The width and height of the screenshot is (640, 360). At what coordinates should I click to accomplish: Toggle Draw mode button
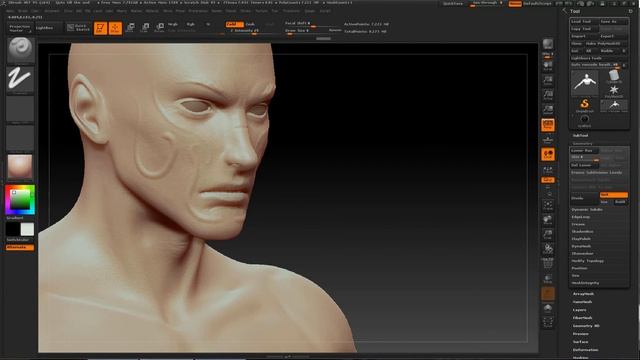pyautogui.click(x=115, y=28)
